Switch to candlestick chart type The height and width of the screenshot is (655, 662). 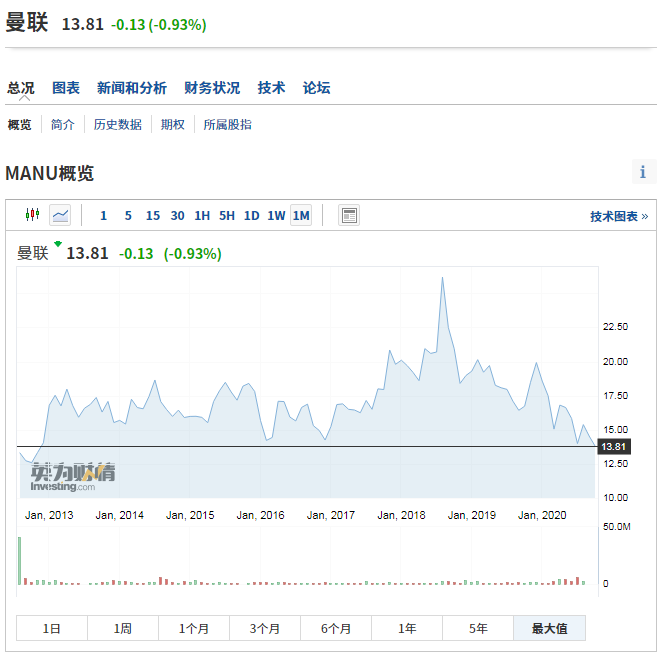point(32,215)
